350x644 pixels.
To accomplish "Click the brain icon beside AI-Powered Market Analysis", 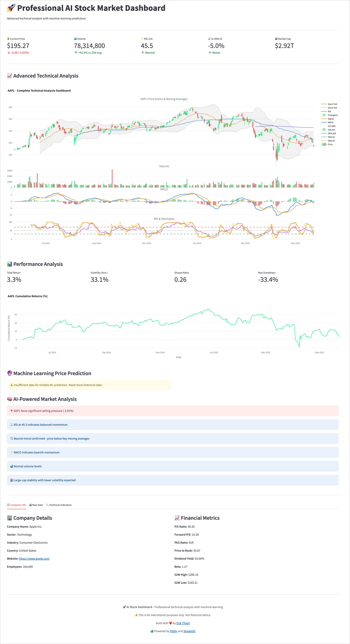I will pos(10,399).
